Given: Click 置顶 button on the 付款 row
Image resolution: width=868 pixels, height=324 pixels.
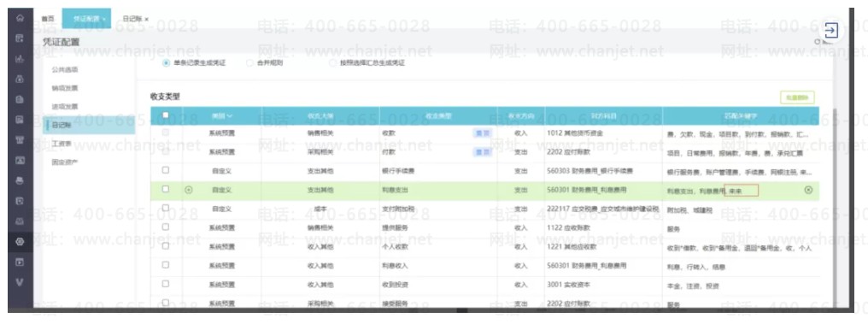Looking at the screenshot, I should point(482,152).
